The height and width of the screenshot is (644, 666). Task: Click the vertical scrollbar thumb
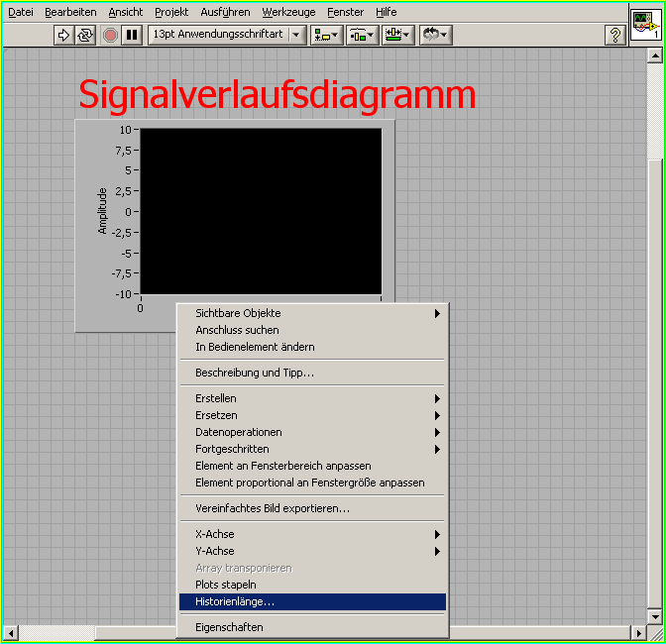(x=655, y=384)
